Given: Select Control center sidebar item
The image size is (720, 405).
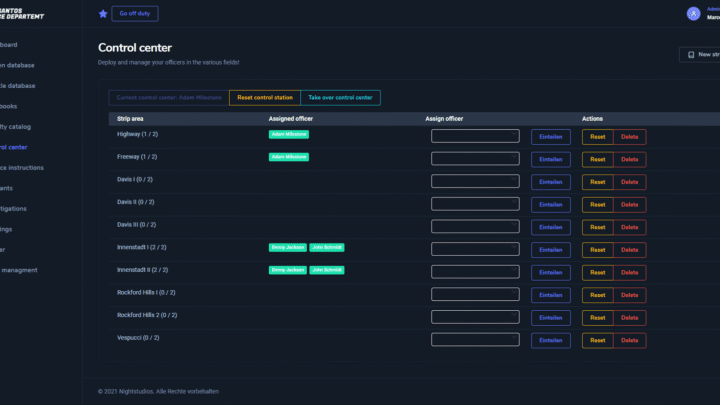Looking at the screenshot, I should click(14, 147).
